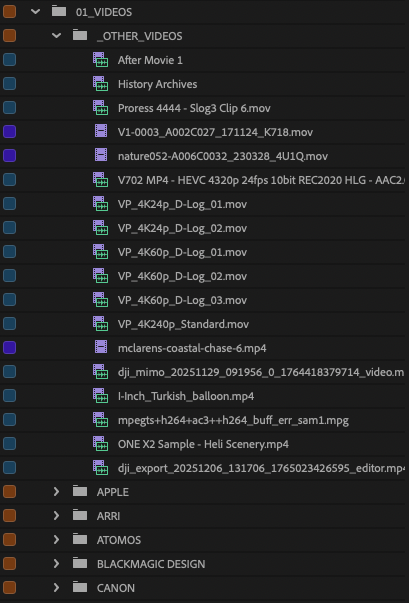Viewport: 409px width, 603px height.
Task: Select nature052-A006C0032_230328_4U1Q.mov
Action: pyautogui.click(x=223, y=156)
